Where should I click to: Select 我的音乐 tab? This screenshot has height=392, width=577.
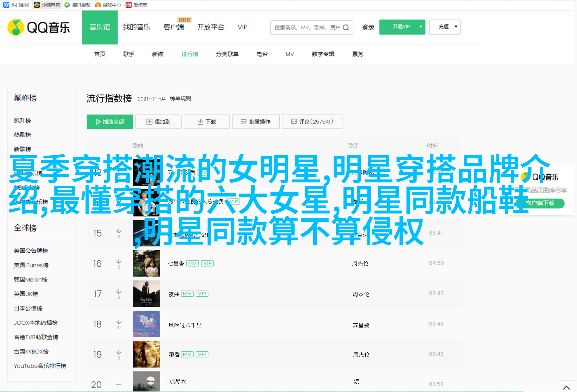137,27
